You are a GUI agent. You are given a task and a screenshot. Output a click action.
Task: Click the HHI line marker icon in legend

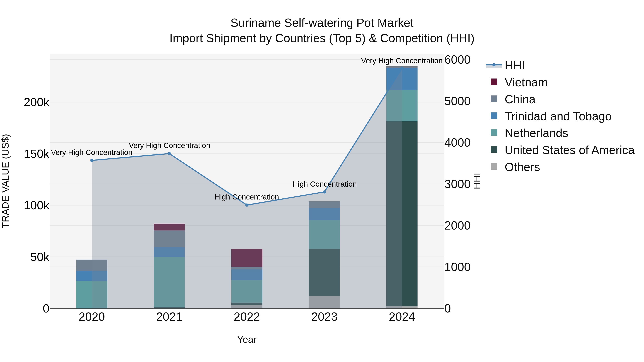(x=494, y=65)
